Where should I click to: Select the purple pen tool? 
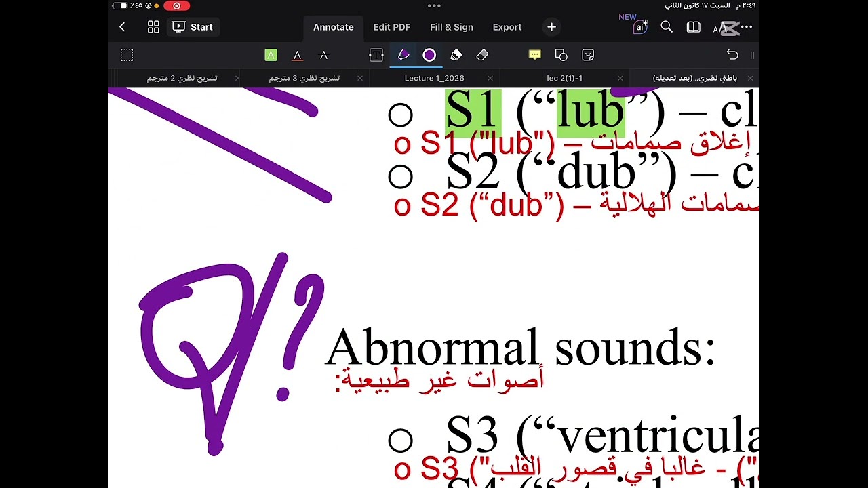pyautogui.click(x=403, y=55)
